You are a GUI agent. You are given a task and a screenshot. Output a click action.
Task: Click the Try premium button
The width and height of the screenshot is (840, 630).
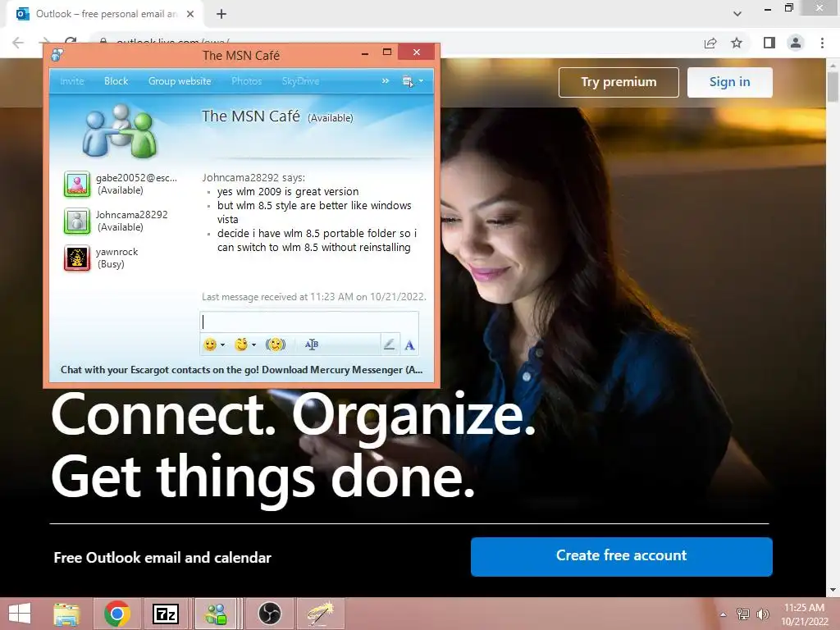click(x=619, y=82)
